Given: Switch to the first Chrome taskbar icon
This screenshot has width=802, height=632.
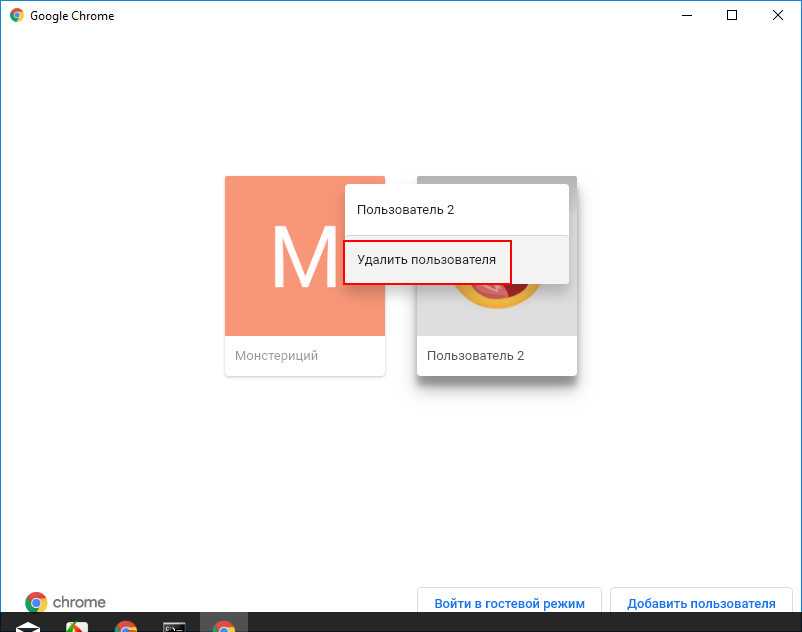Looking at the screenshot, I should (126, 626).
